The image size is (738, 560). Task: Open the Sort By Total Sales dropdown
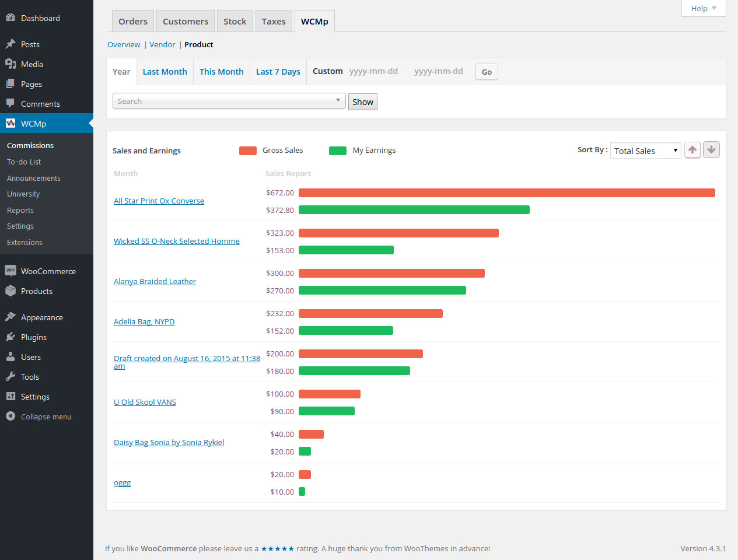[x=645, y=150]
